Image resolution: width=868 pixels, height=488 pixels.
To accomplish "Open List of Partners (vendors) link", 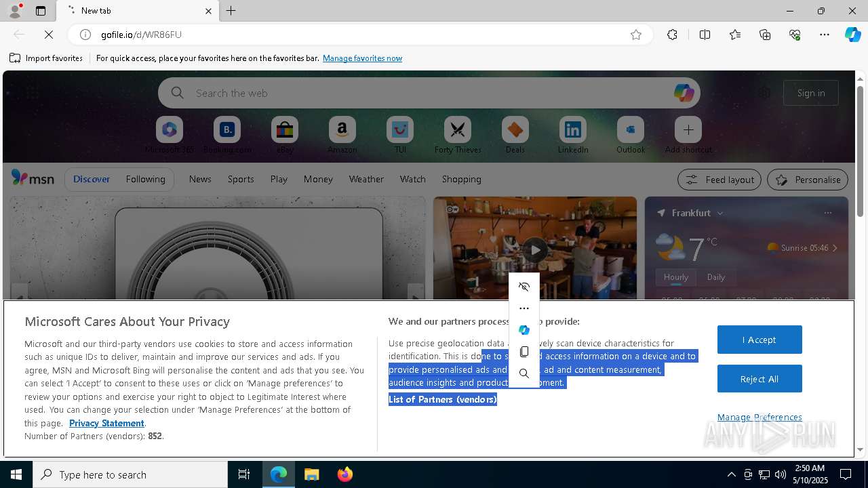I will (443, 399).
